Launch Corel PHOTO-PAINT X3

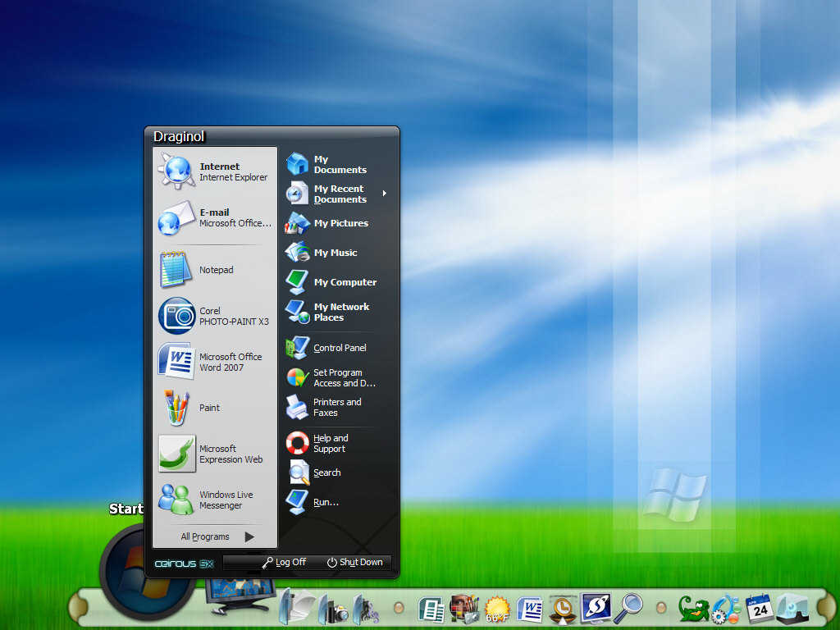(215, 316)
